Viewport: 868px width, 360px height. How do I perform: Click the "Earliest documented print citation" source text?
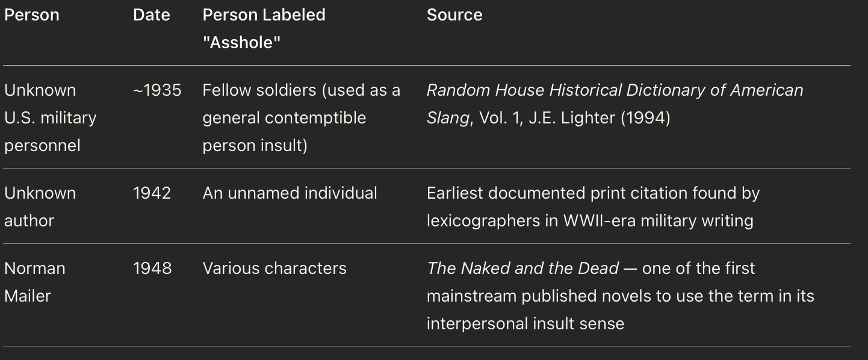point(593,193)
